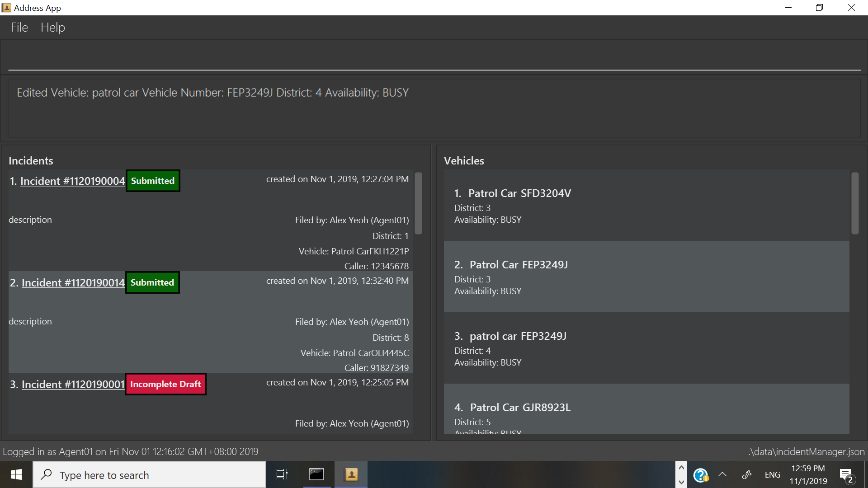Select patrol car FEP3249J District 4 card
The width and height of the screenshot is (868, 488).
646,348
